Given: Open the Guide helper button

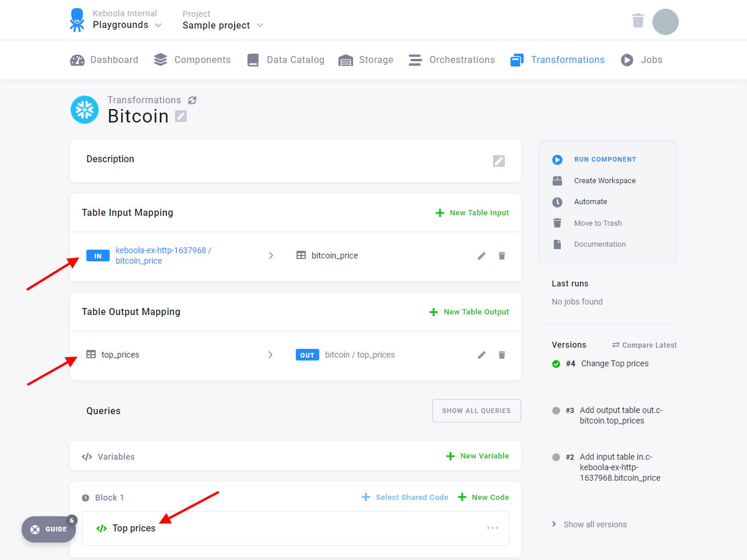Looking at the screenshot, I should point(49,529).
